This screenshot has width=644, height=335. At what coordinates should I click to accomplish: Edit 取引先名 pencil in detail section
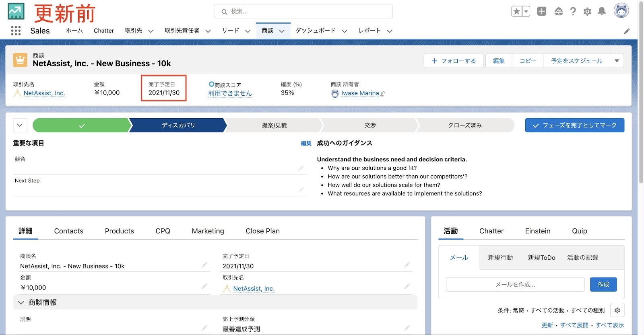tap(407, 286)
